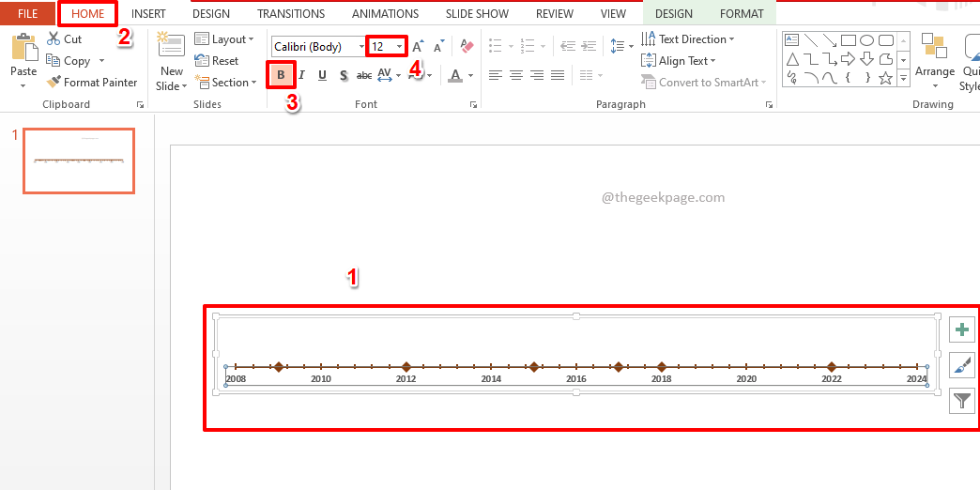Toggle Bold formatting
980x490 pixels.
[x=281, y=75]
